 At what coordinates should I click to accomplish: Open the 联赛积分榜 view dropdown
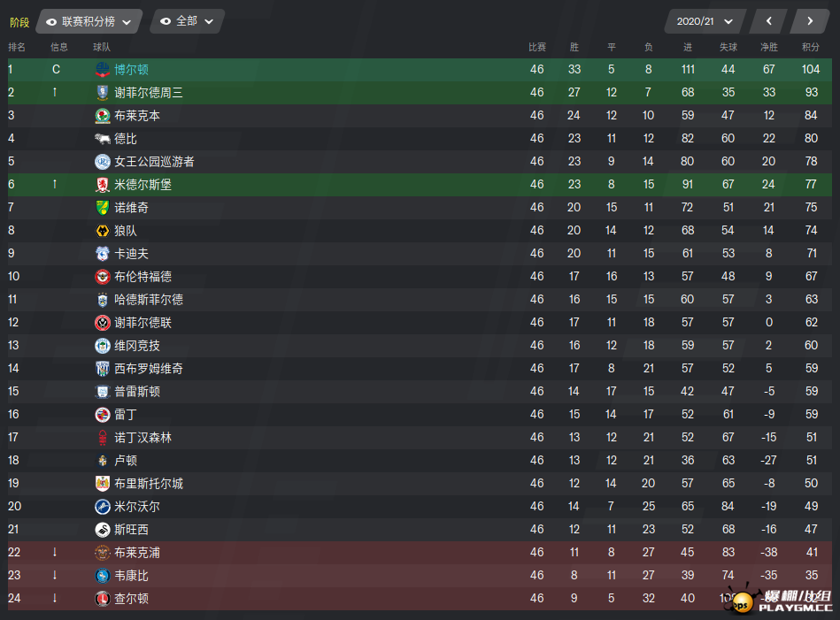click(89, 21)
